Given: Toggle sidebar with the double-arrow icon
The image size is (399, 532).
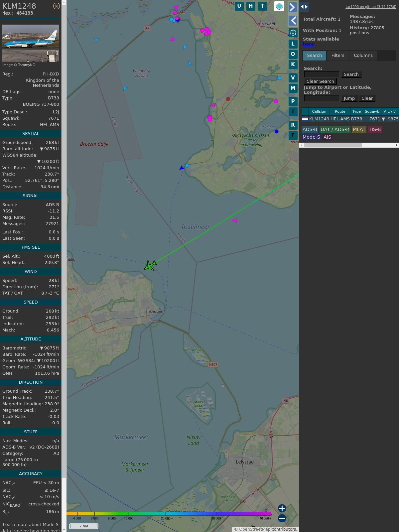Looking at the screenshot, I should click(304, 7).
